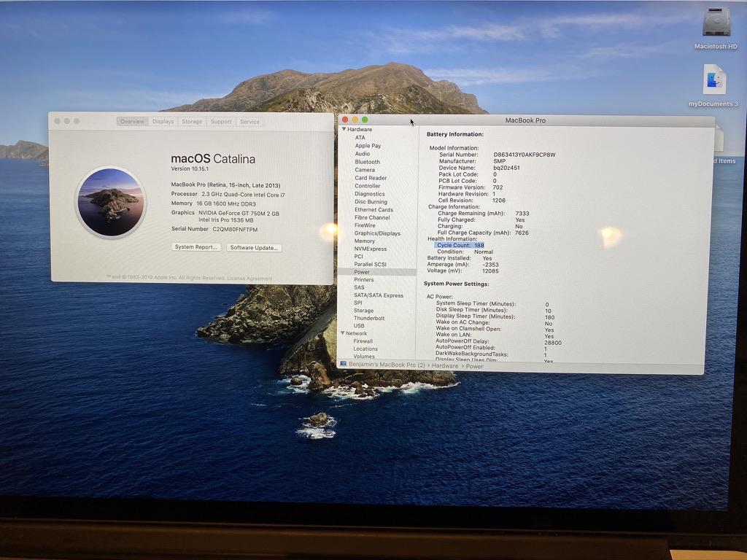This screenshot has width=747, height=560.
Task: Select Storage in the hardware sidebar
Action: 363,311
